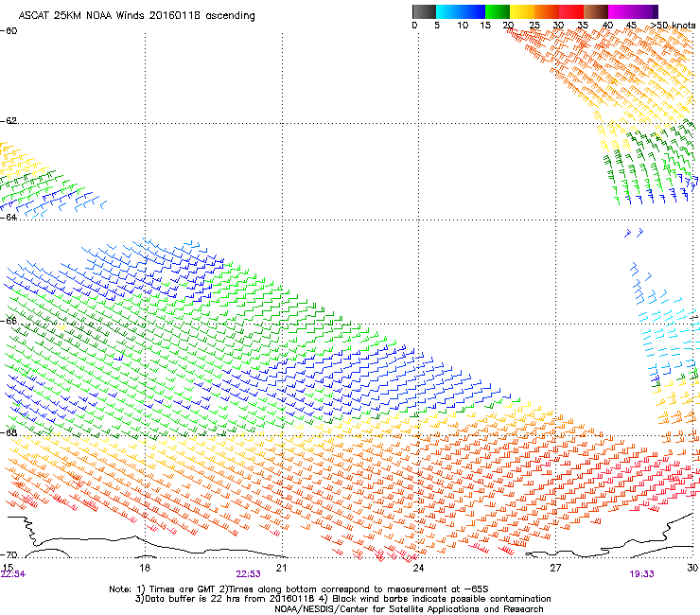Screen dimensions: 700x615
Task: Click the red 30–35 knots color band
Action: pos(571,11)
